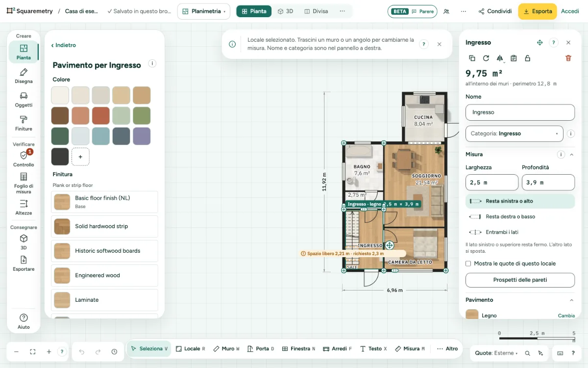Open the Altezze panel
Screen dimensions: 588x368
24,207
